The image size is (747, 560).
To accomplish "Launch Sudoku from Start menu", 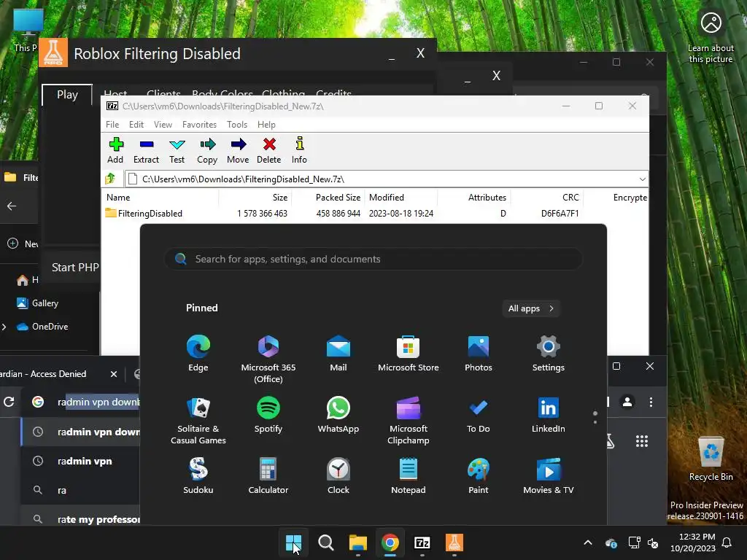I will click(198, 475).
